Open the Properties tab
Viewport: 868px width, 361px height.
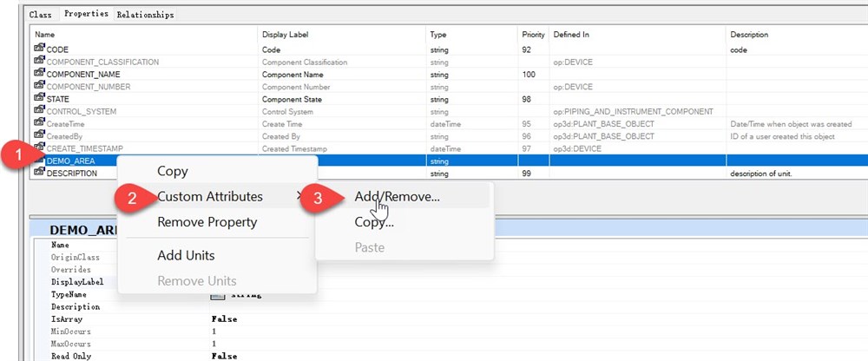pyautogui.click(x=86, y=14)
